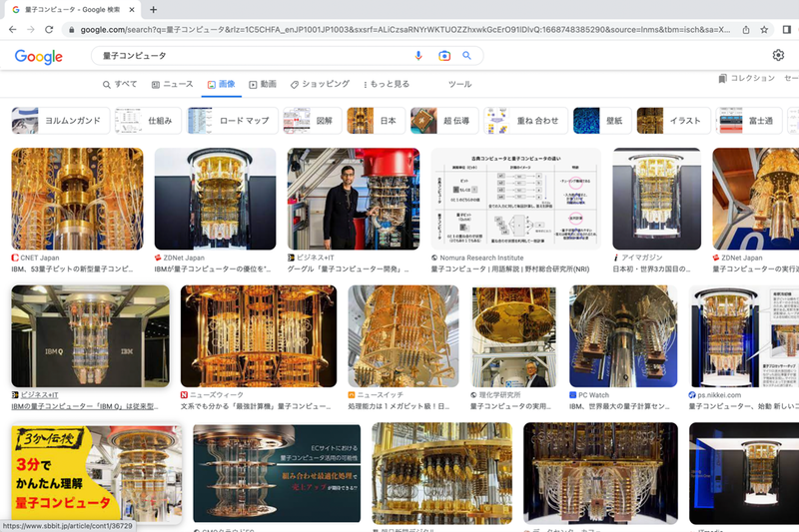The image size is (799, 532).
Task: Click the site lock icon in address bar
Action: (71, 30)
